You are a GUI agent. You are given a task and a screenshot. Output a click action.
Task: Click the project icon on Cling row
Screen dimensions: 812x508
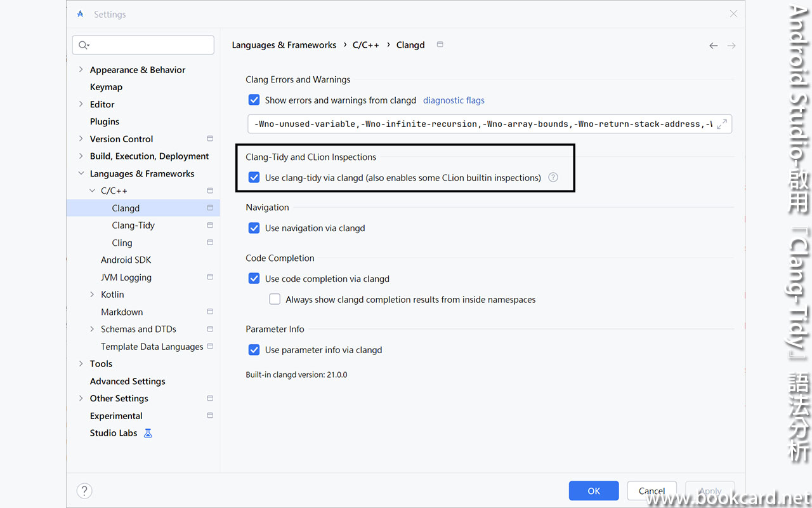[210, 243]
